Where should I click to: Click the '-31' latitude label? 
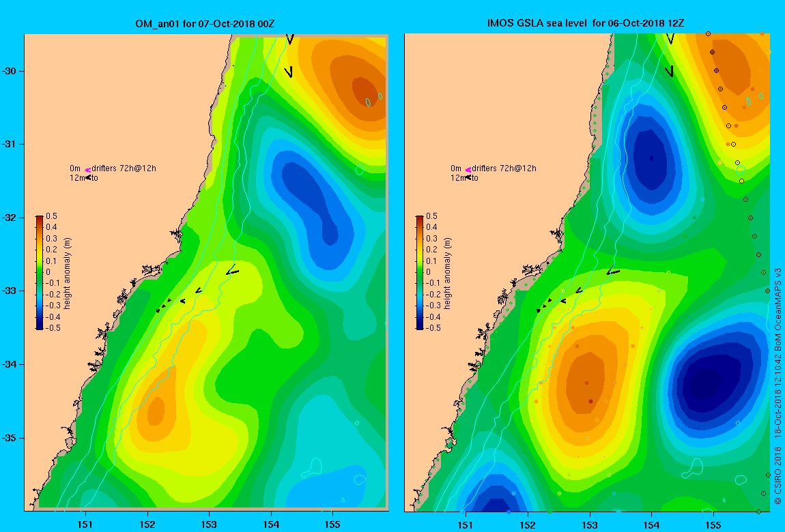(10, 144)
